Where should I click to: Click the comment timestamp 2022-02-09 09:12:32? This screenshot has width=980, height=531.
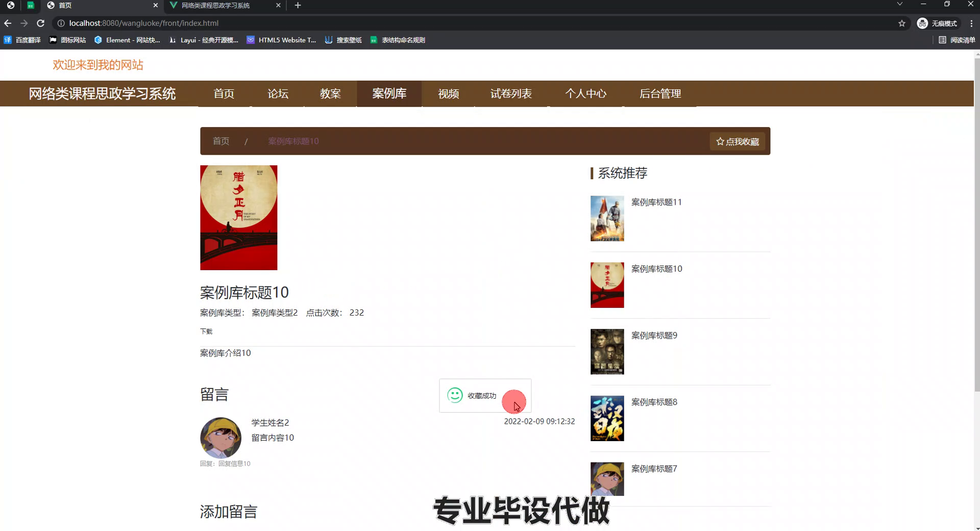point(539,421)
